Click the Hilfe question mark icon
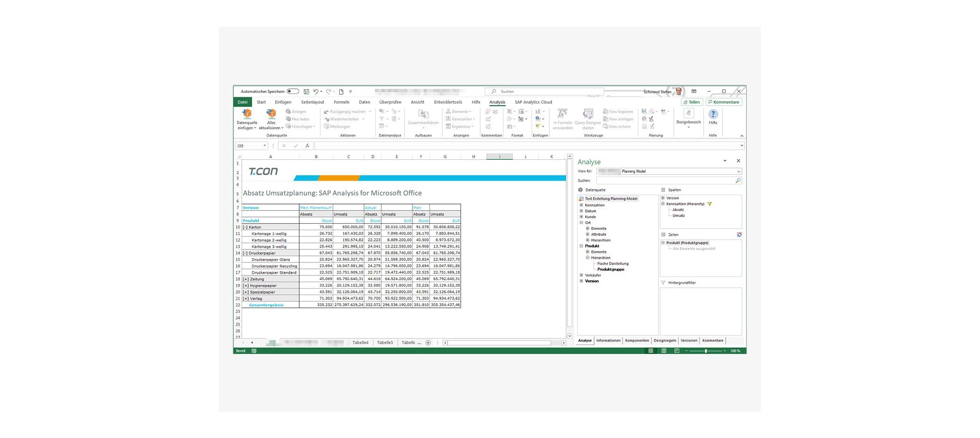 (x=713, y=114)
